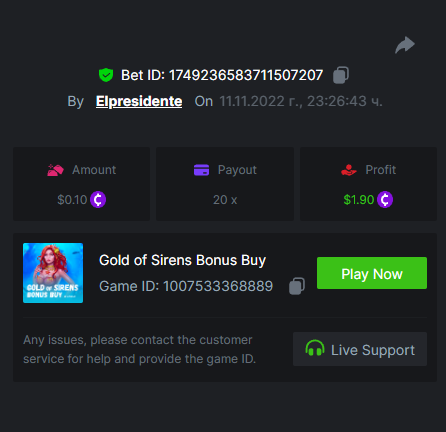Screen dimensions: 446x432
Task: Click the purple coin beside $1.90
Action: [x=385, y=200]
